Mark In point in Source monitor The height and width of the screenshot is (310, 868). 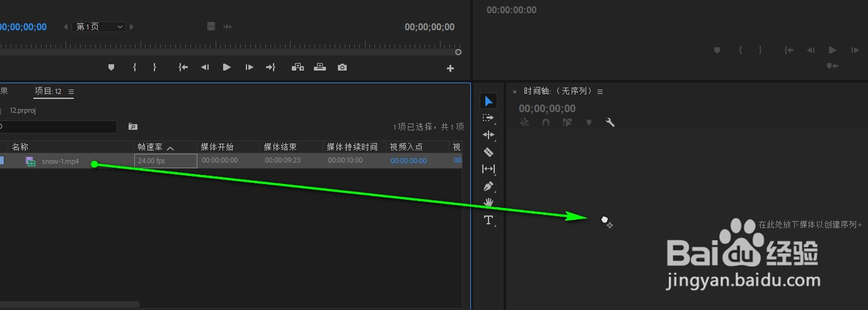pos(134,67)
